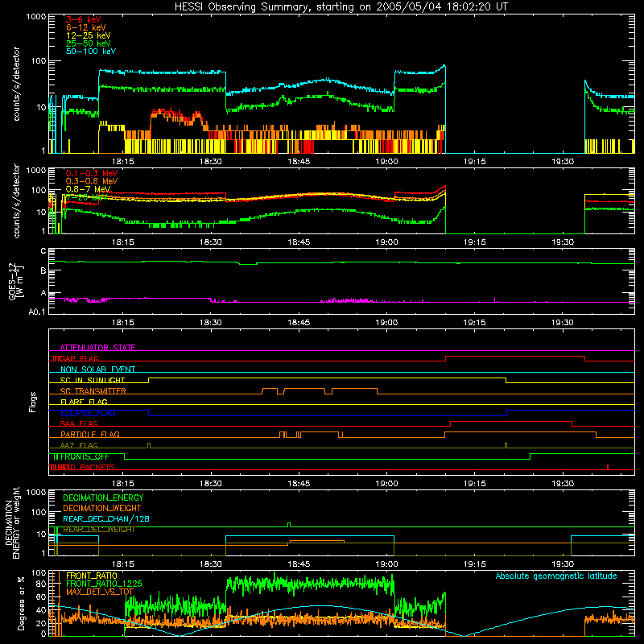Click the 0.3-0.8 MeV legend label

92,181
